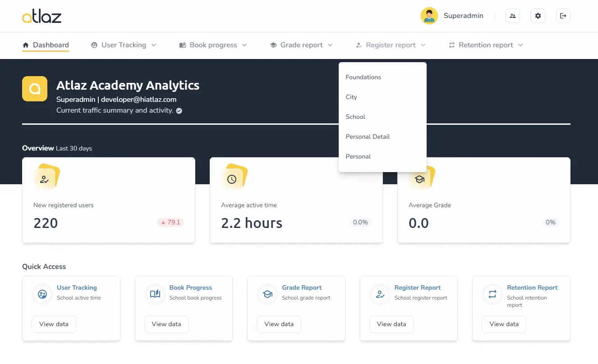Collapse the Register report chevron
The image size is (598, 364).
tap(423, 45)
